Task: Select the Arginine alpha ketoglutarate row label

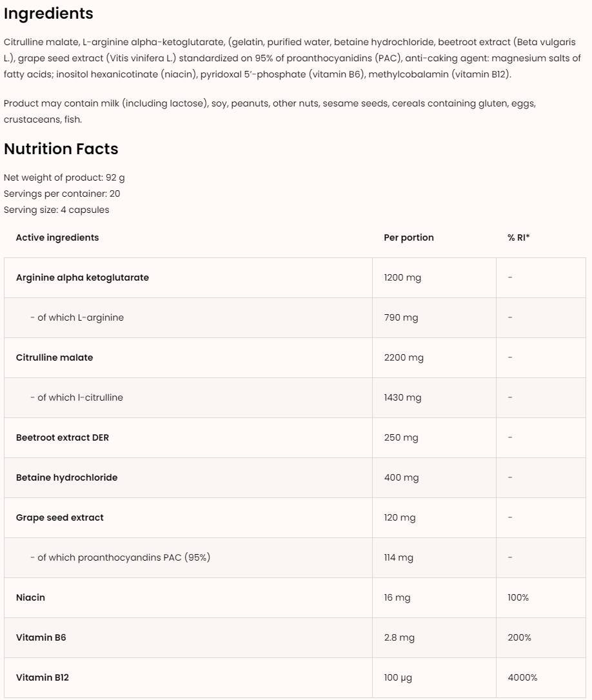Action: [x=83, y=277]
